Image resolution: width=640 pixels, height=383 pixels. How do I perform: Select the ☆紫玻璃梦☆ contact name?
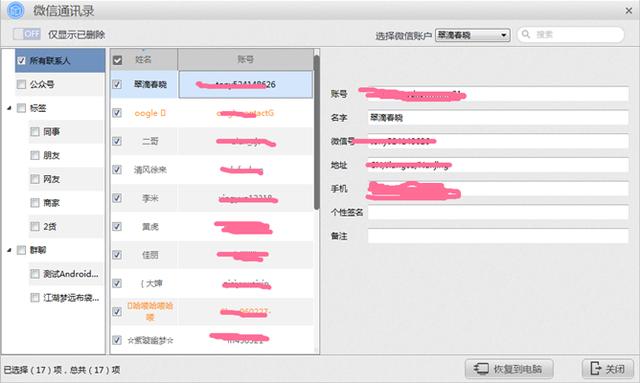150,340
